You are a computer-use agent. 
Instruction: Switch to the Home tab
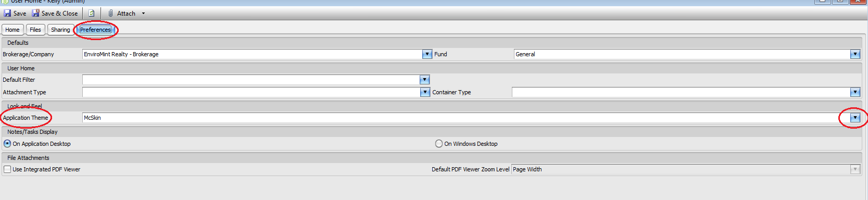tap(12, 30)
